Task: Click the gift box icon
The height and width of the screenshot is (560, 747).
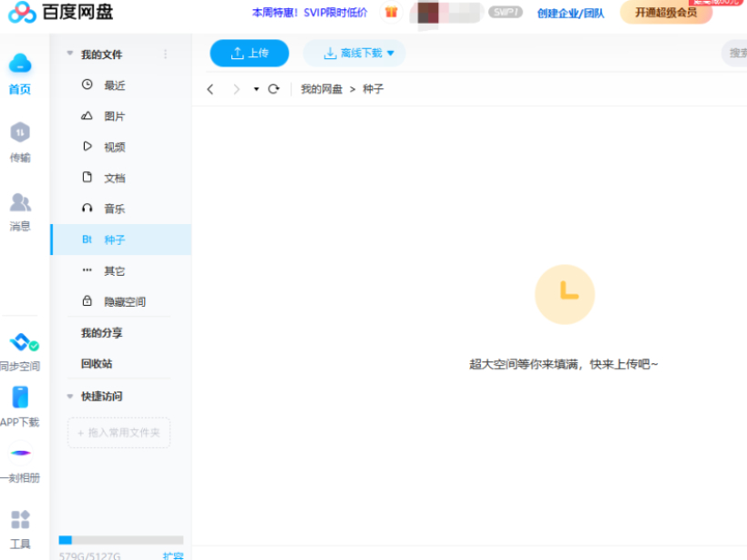Action: point(391,12)
